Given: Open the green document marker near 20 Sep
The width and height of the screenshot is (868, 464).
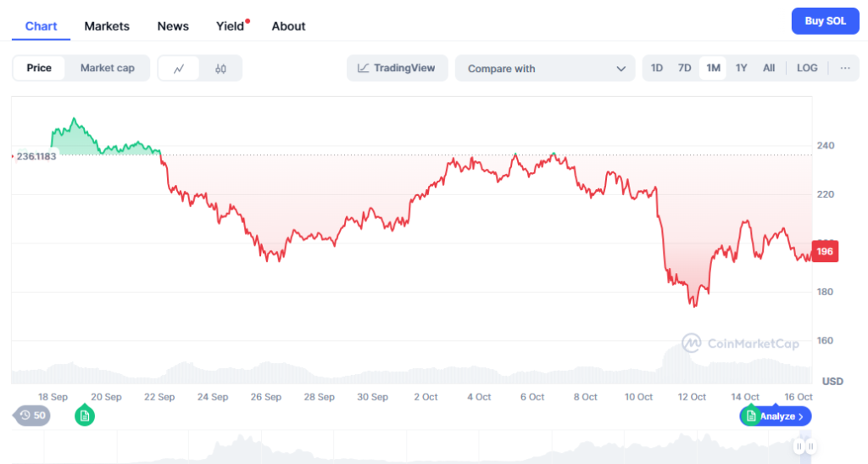Looking at the screenshot, I should click(84, 415).
